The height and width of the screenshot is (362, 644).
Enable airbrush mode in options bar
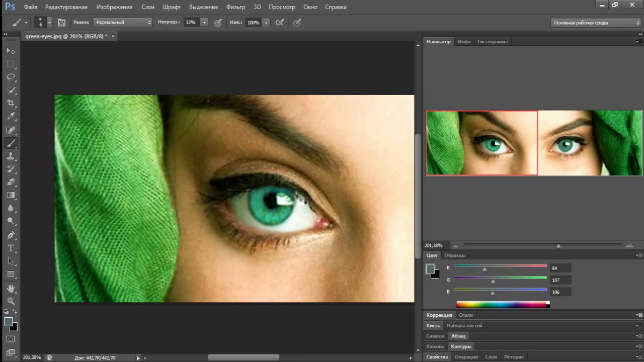(280, 23)
